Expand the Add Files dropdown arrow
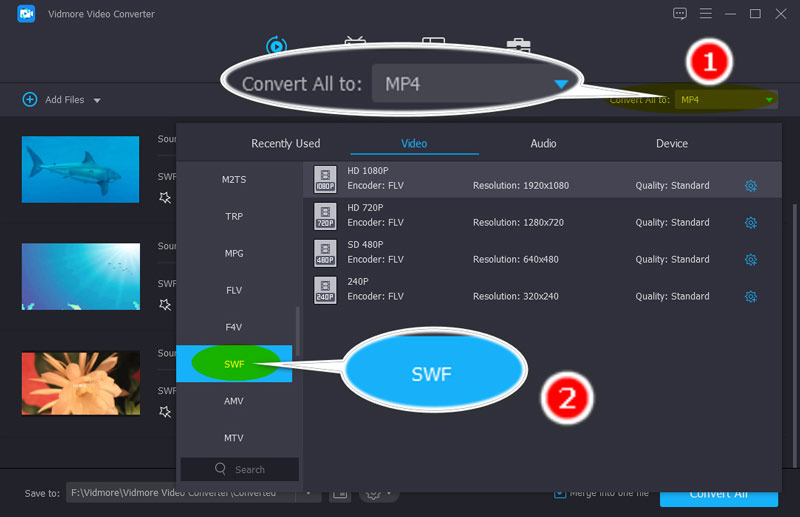 (x=97, y=100)
